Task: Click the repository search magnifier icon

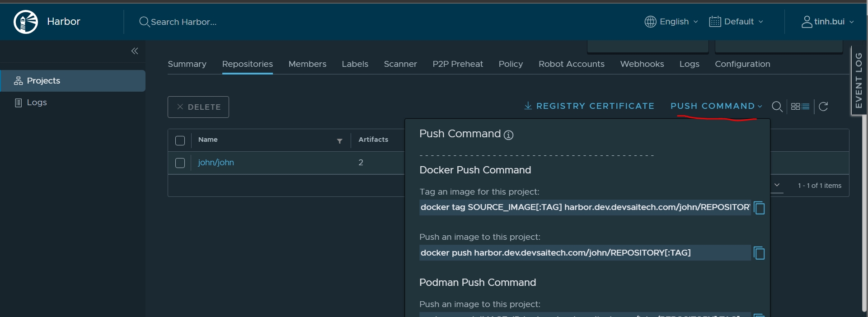Action: 777,107
